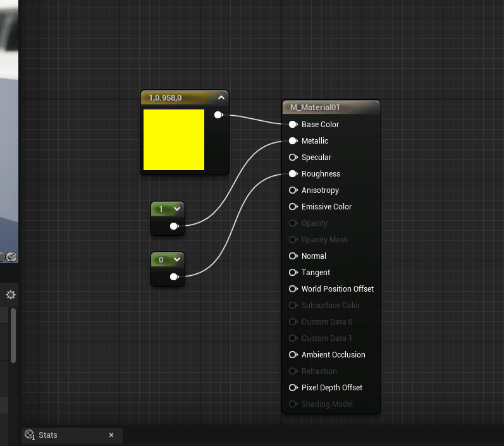This screenshot has width=504, height=446.
Task: Click the Anisotropy input pin
Action: (293, 190)
